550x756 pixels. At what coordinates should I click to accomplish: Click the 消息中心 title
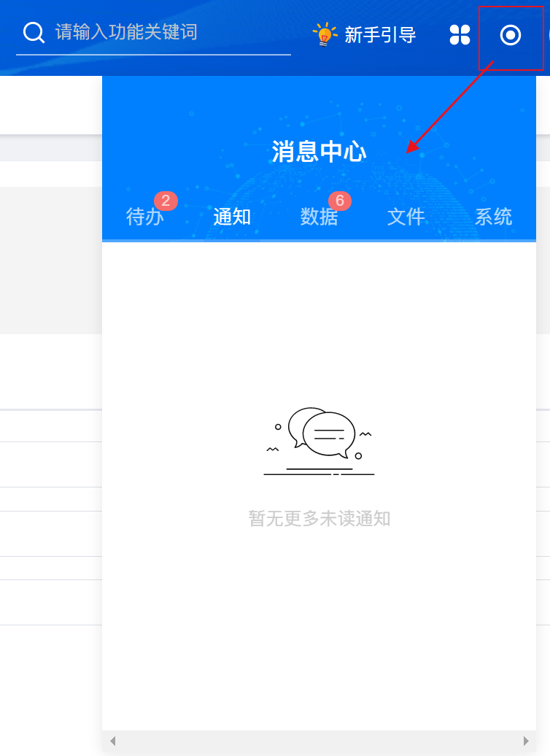pyautogui.click(x=319, y=151)
